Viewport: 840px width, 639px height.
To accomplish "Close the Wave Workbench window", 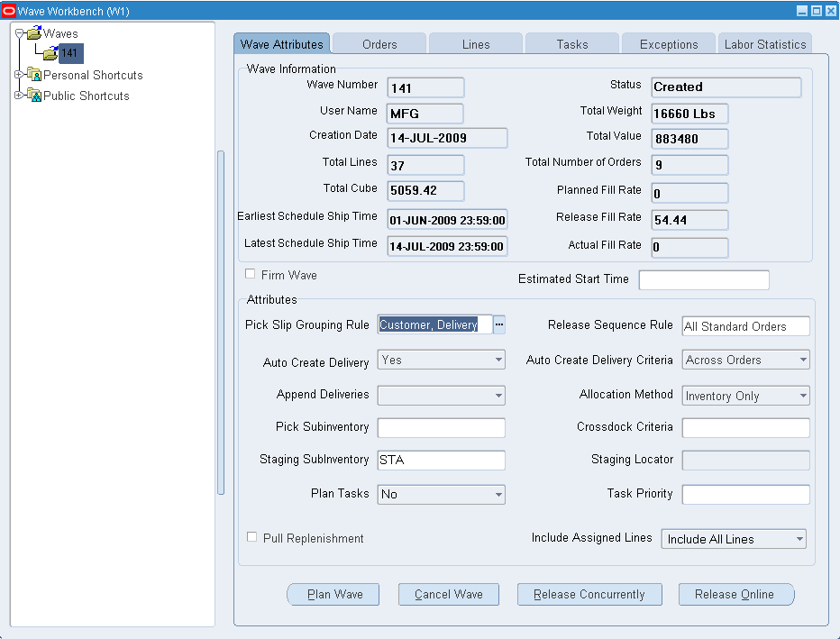I will pyautogui.click(x=831, y=11).
